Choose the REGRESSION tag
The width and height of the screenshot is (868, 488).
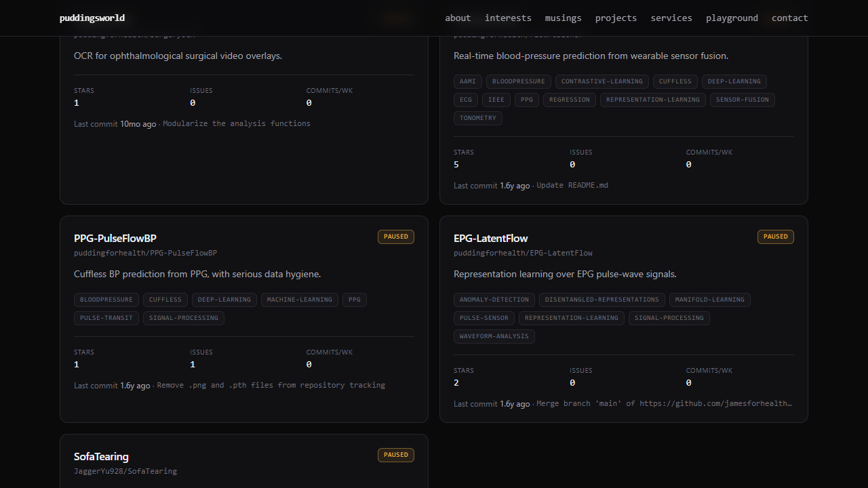click(570, 100)
